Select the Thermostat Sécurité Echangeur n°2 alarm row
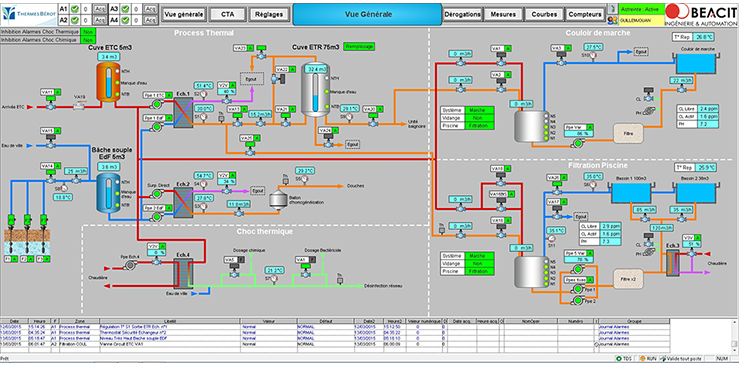 335,332
